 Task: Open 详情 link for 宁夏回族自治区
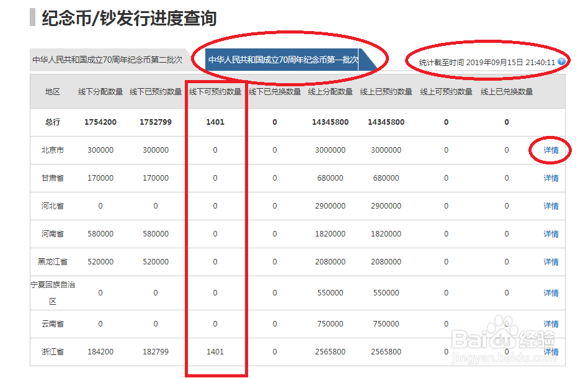click(551, 293)
